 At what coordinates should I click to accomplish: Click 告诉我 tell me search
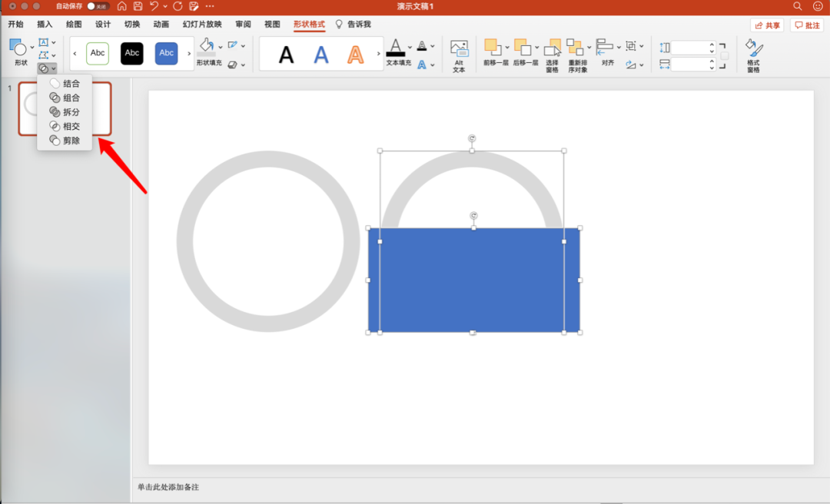(353, 25)
